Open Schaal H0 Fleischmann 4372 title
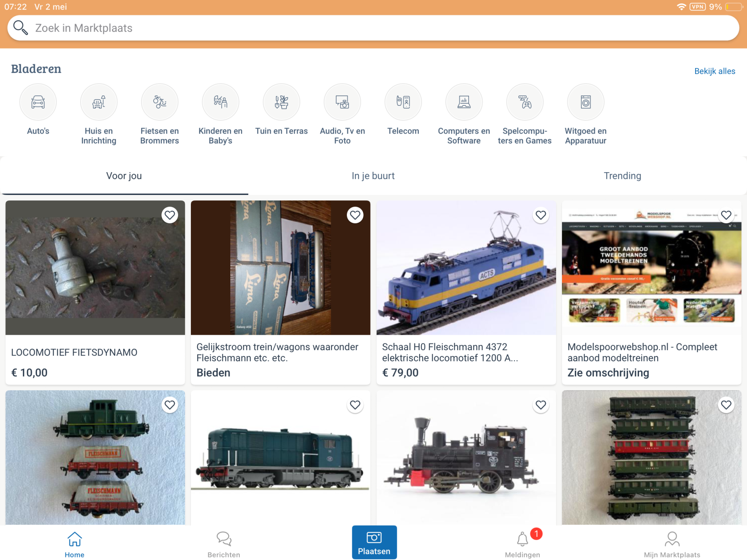Viewport: 747px width, 560px height. tap(450, 352)
